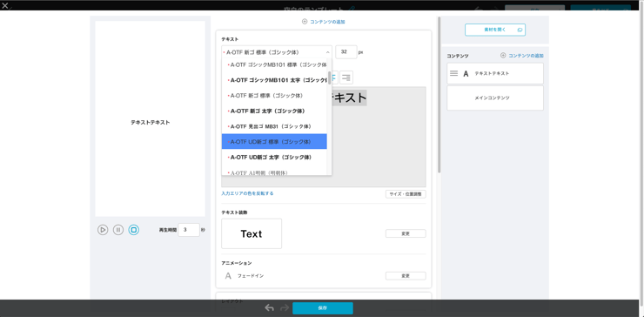Click コンテンツの追加 link in right panel
This screenshot has width=644, height=317.
click(527, 56)
